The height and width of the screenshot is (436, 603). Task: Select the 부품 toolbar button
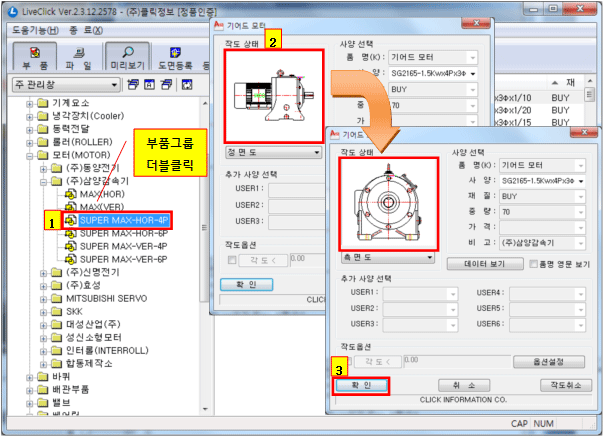click(35, 57)
